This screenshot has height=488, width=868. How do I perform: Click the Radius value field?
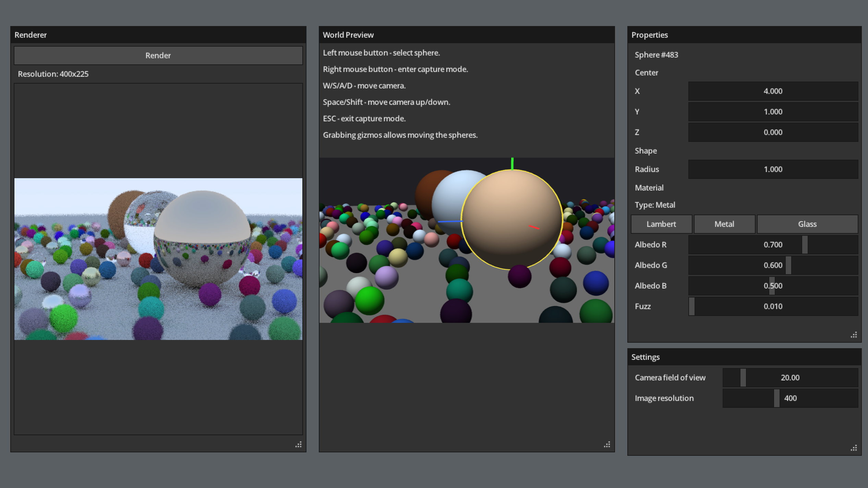pyautogui.click(x=773, y=169)
